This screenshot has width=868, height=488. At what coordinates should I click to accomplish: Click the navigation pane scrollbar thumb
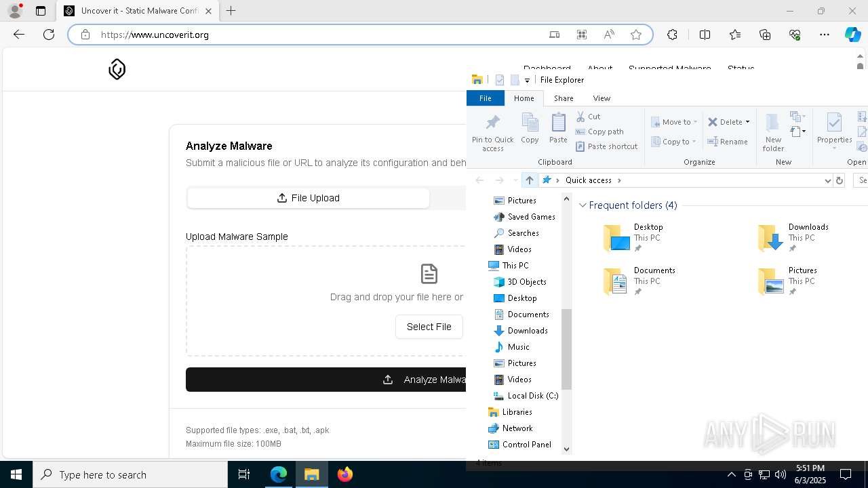[x=567, y=349]
